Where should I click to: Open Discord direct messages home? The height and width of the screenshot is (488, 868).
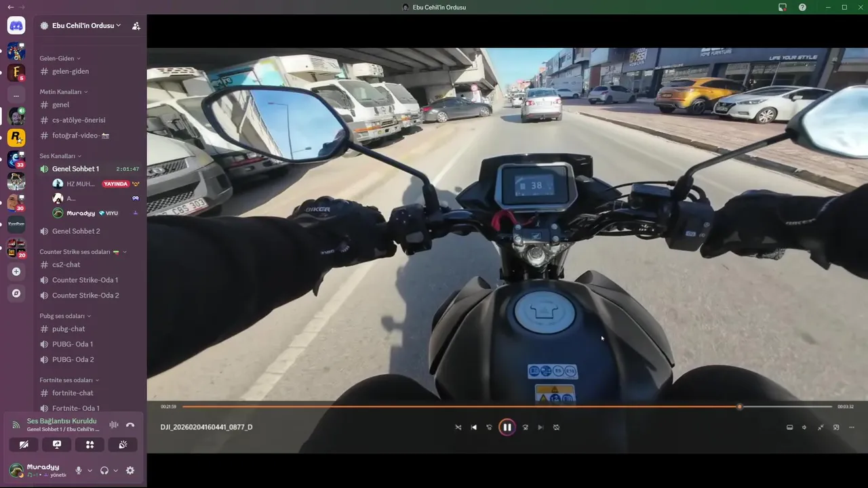click(x=16, y=26)
